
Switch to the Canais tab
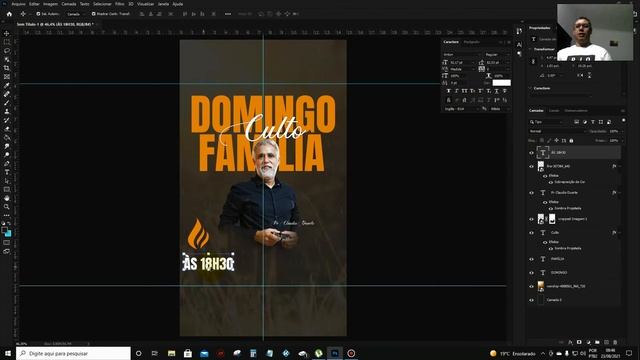click(554, 111)
